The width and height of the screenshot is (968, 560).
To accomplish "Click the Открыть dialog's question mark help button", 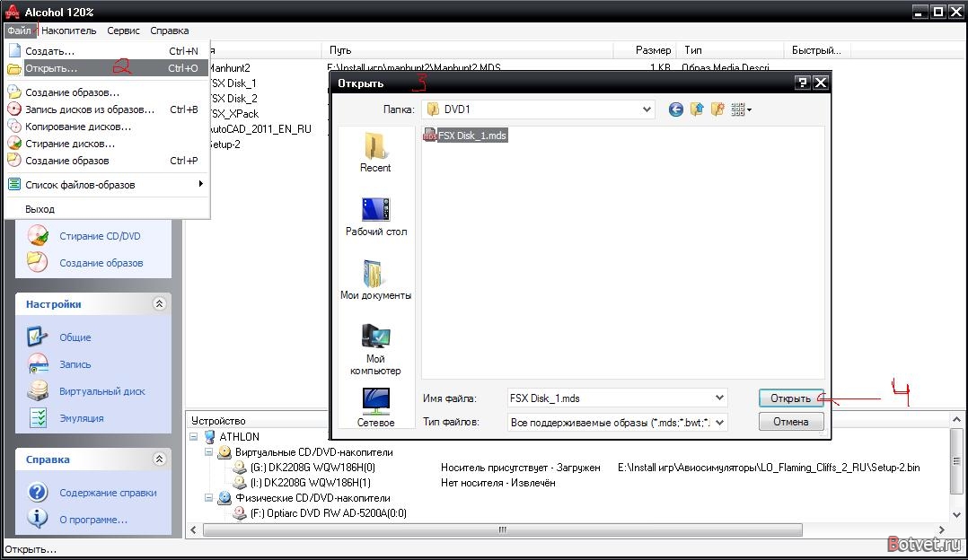I will (802, 83).
